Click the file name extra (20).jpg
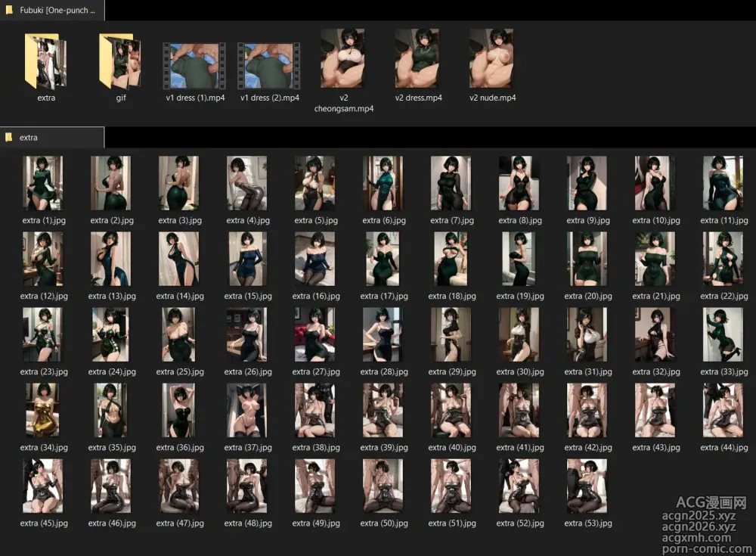756x556 pixels. tap(587, 297)
